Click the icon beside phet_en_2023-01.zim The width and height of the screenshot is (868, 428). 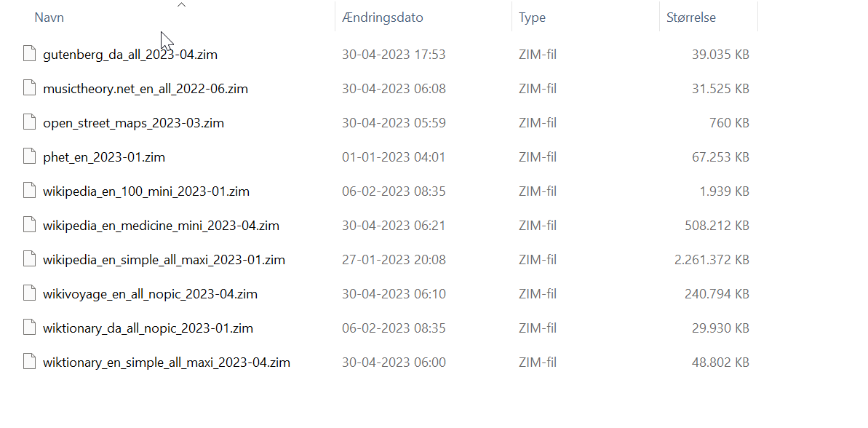[29, 156]
